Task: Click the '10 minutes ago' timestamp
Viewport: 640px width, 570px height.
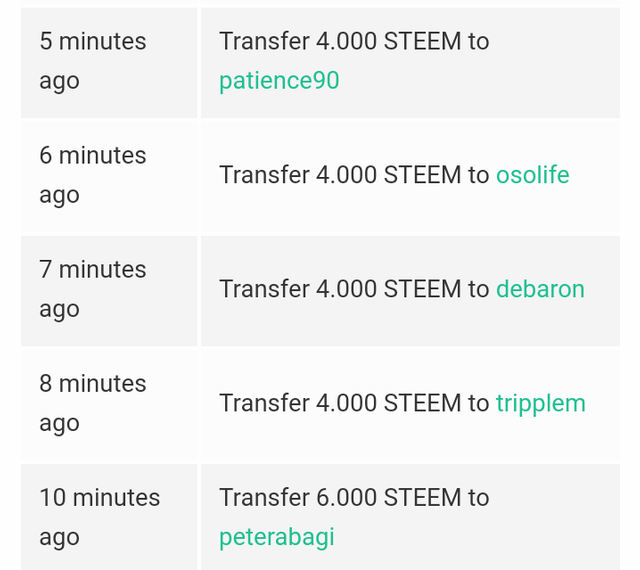Action: (100, 517)
